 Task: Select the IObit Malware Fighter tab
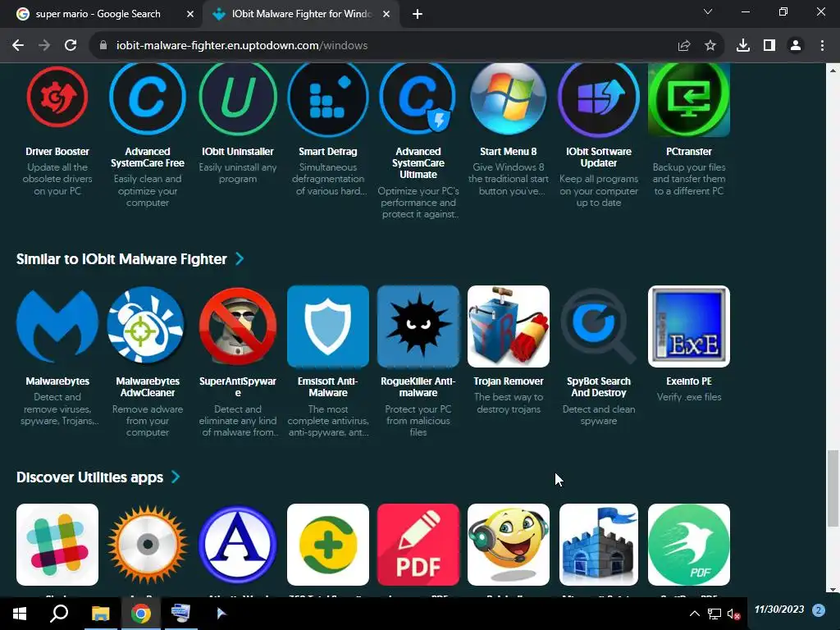(x=301, y=14)
